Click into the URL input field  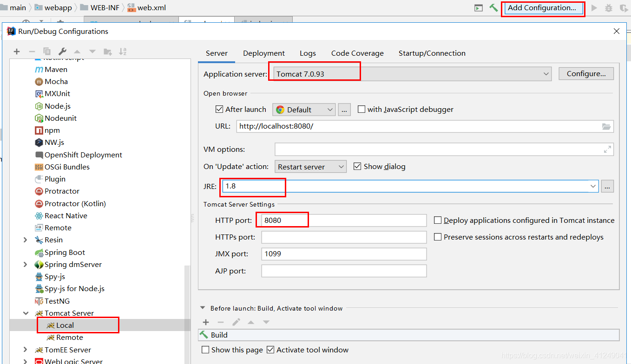point(425,126)
